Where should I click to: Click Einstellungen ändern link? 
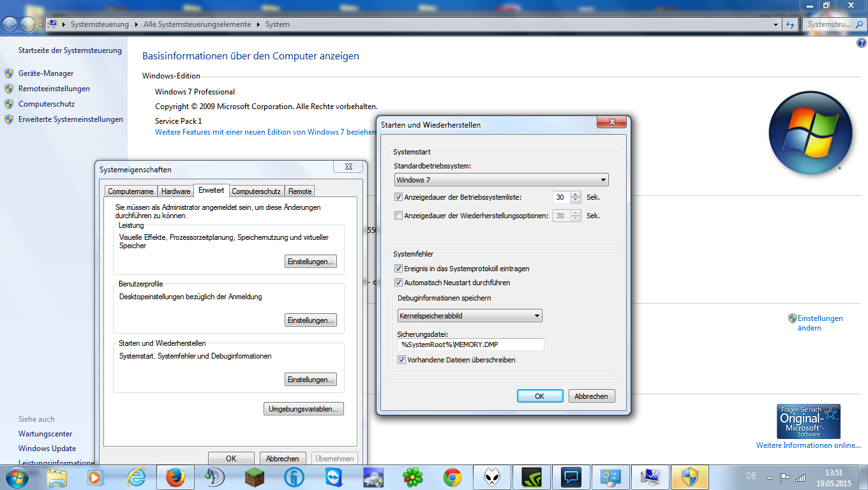820,323
